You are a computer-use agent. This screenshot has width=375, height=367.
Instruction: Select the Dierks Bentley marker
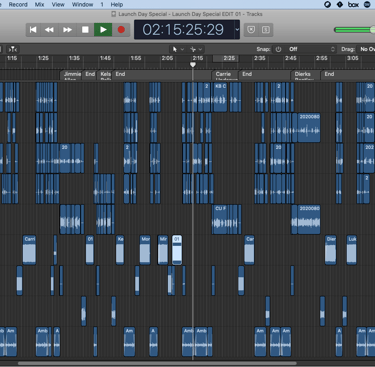[306, 75]
